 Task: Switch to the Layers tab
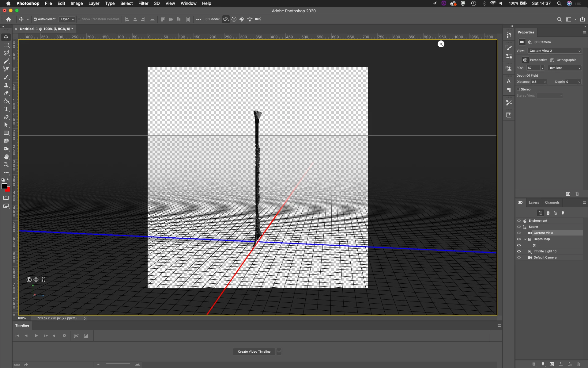tap(533, 202)
